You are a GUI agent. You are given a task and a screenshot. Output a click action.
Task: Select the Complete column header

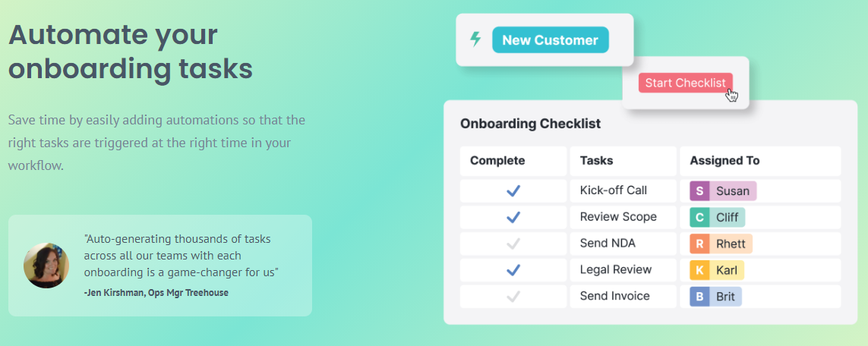(497, 161)
